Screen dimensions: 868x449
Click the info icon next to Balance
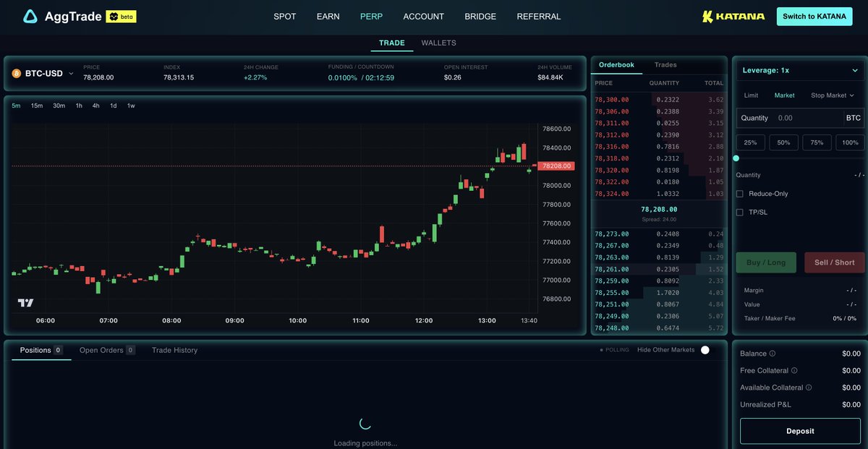click(x=773, y=354)
